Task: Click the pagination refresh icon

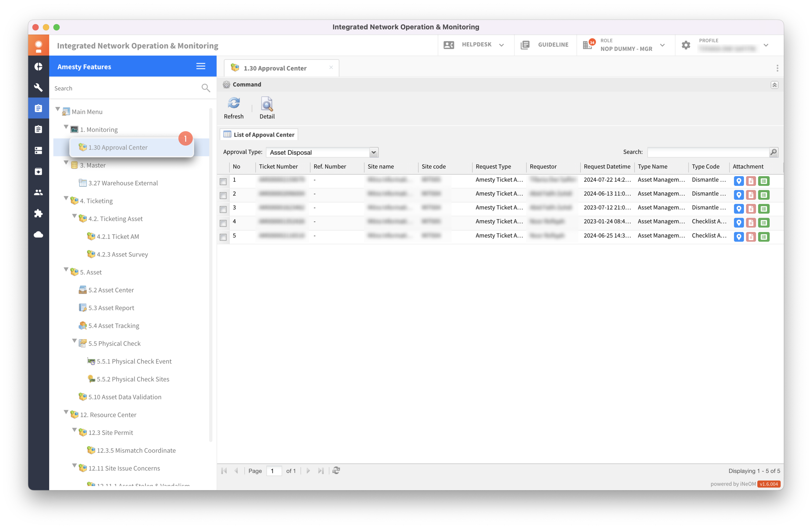Action: 336,471
